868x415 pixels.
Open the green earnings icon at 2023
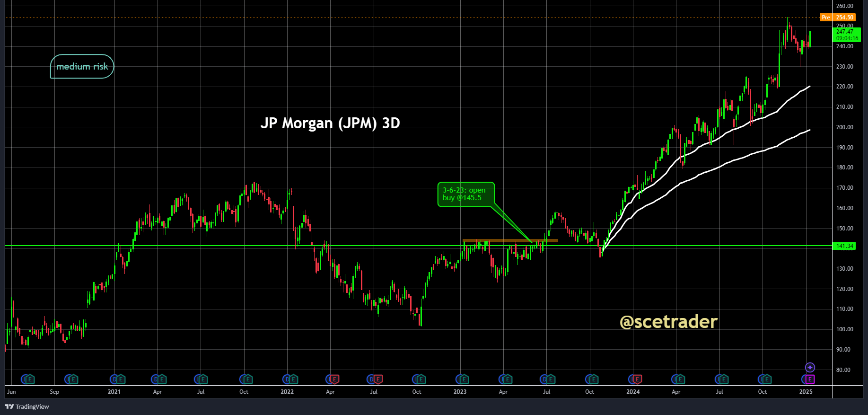click(x=464, y=379)
